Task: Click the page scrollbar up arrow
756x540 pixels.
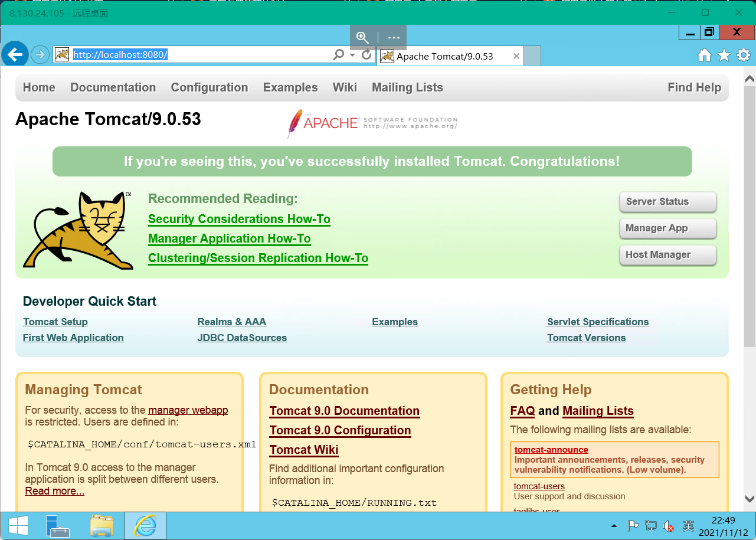Action: (x=750, y=79)
